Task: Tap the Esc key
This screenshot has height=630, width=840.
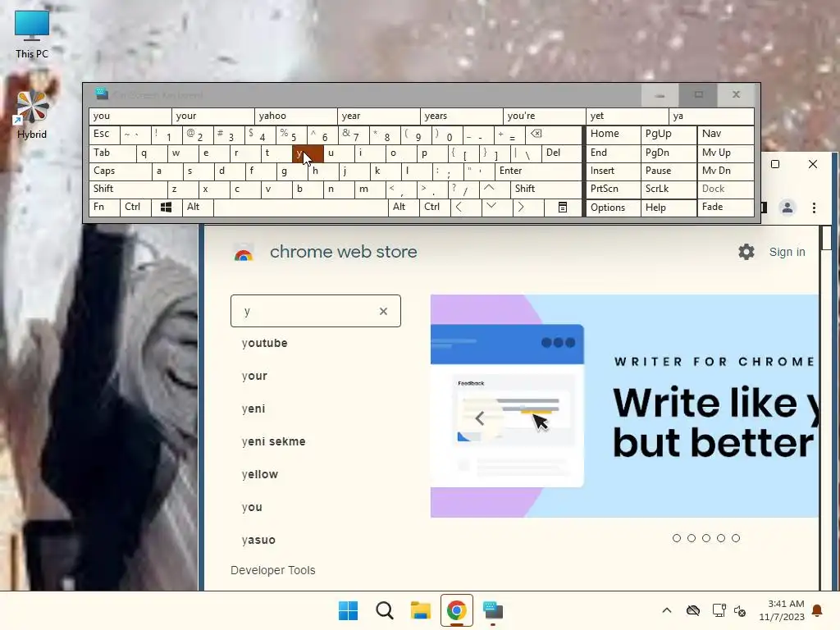Action: tap(104, 134)
